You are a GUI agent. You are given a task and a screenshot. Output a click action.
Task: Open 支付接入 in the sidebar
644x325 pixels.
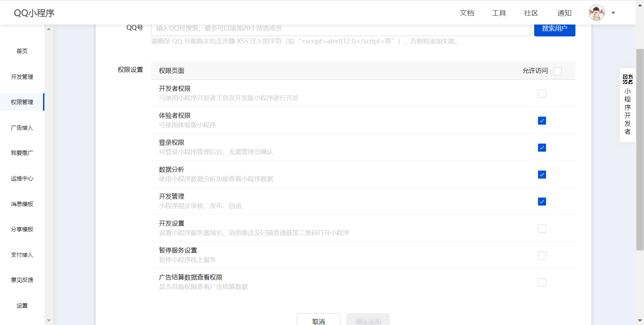22,255
